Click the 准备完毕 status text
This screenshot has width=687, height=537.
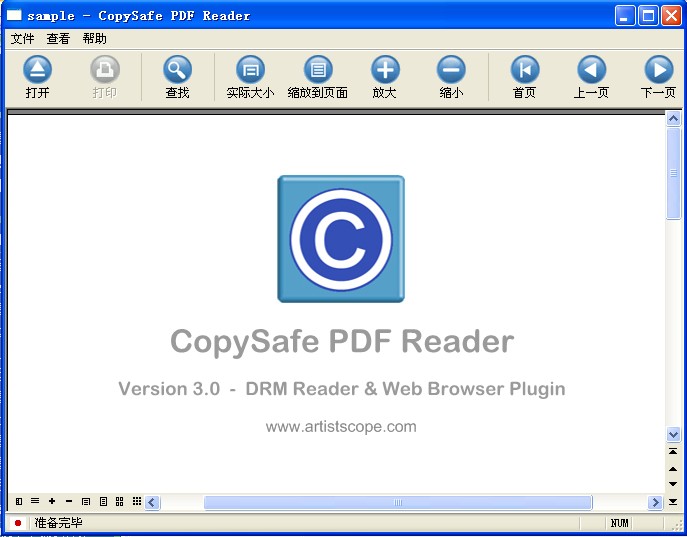click(58, 523)
